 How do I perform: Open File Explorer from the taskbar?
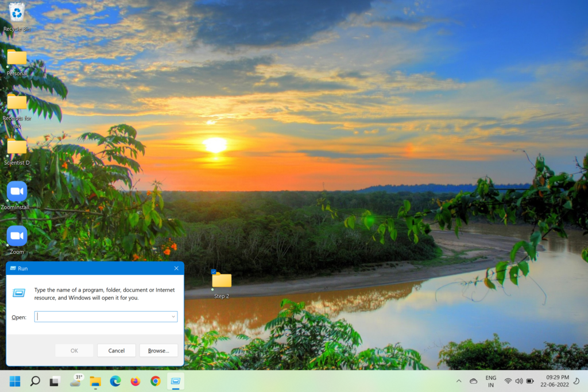pos(95,381)
